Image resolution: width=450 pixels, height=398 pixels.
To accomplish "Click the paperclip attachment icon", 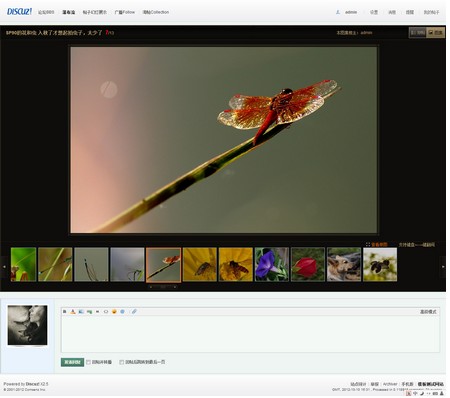I will point(134,312).
